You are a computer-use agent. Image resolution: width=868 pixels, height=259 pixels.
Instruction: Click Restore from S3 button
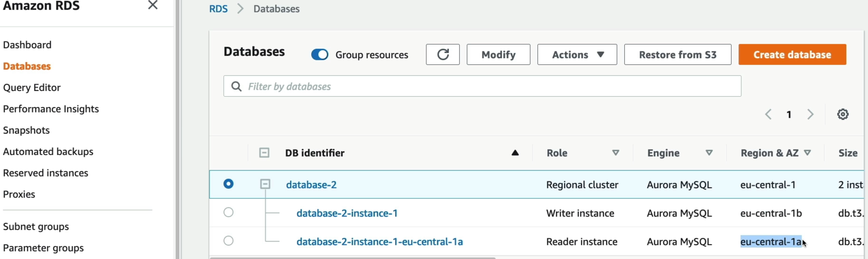tap(677, 55)
